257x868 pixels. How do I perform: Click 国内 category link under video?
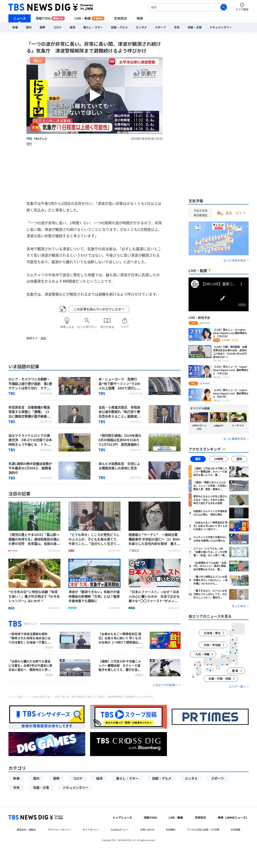29,144
